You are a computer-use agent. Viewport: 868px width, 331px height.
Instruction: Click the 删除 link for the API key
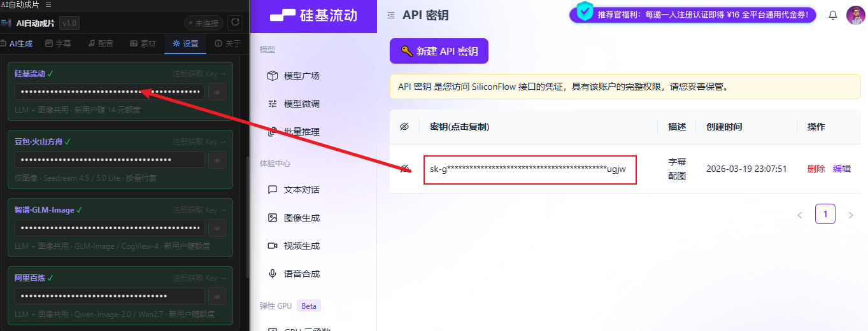click(816, 169)
